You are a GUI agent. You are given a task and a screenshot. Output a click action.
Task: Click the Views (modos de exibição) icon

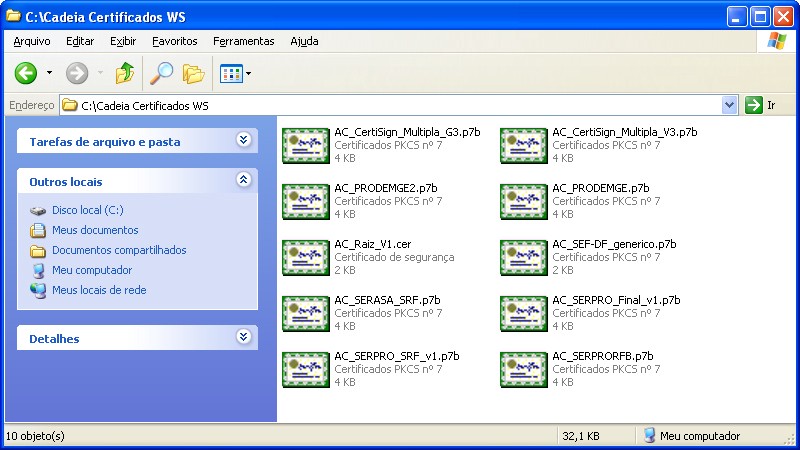click(x=231, y=74)
